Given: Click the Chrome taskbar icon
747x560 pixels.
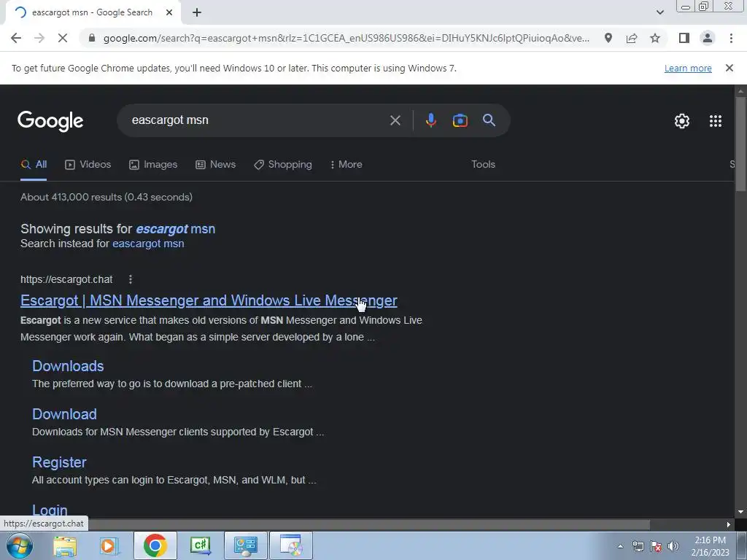Looking at the screenshot, I should pos(155,545).
